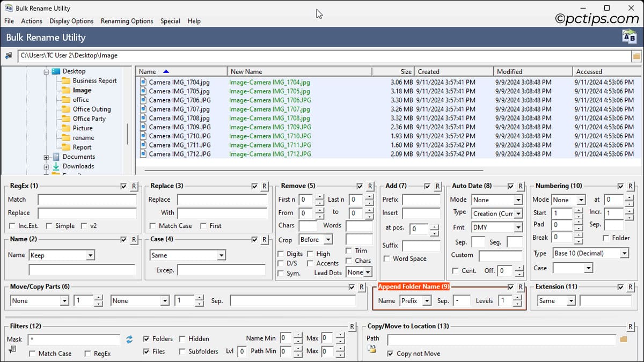Enable the Digits checkbox in Remove
644x362 pixels.
281,254
